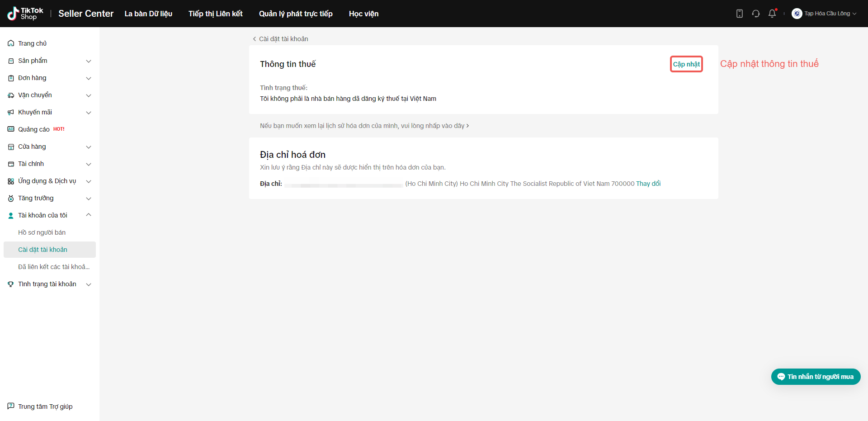Click the Trung tâm Trợ giúp icon
This screenshot has width=868, height=421.
coord(11,406)
